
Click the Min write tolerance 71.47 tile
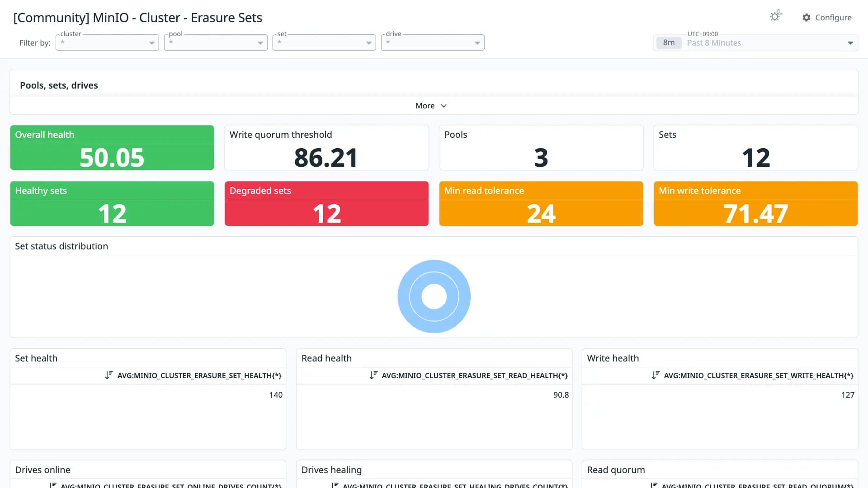[756, 204]
